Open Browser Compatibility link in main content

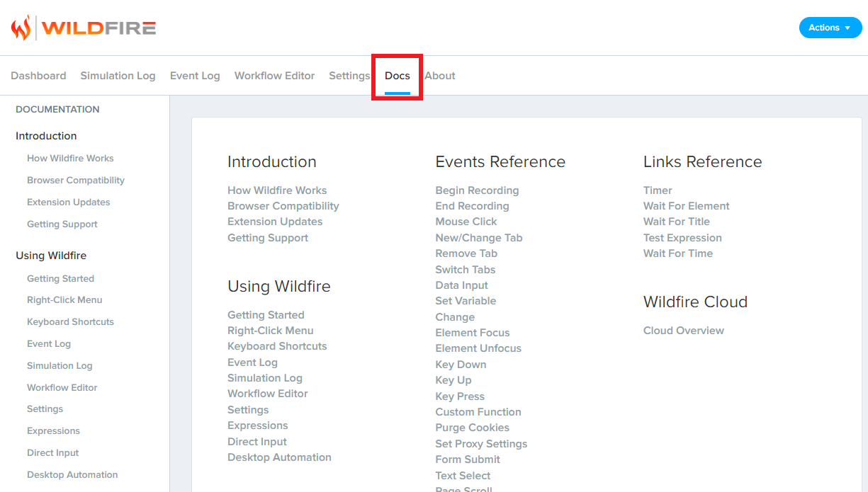[x=283, y=206]
